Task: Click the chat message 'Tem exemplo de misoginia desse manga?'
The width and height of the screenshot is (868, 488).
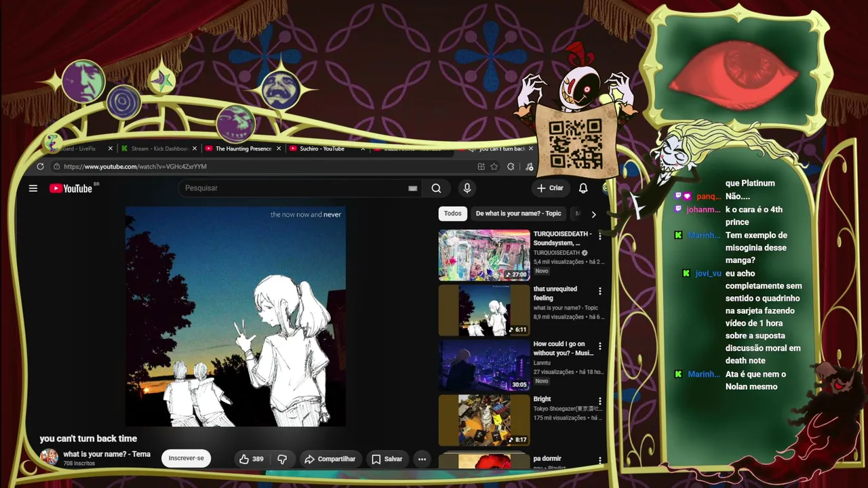Action: [756, 247]
